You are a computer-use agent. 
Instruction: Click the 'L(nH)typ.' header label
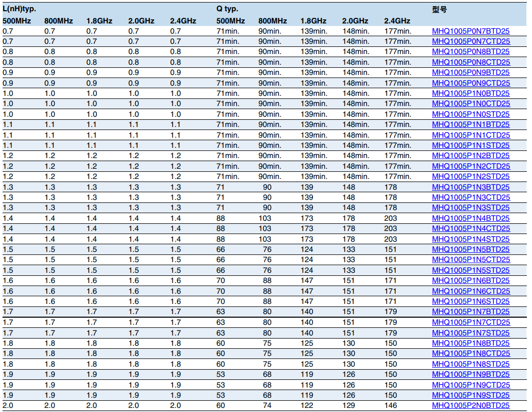coord(19,9)
